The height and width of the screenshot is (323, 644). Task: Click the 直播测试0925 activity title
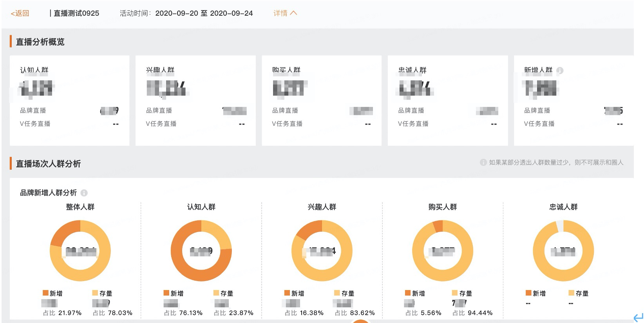point(76,13)
